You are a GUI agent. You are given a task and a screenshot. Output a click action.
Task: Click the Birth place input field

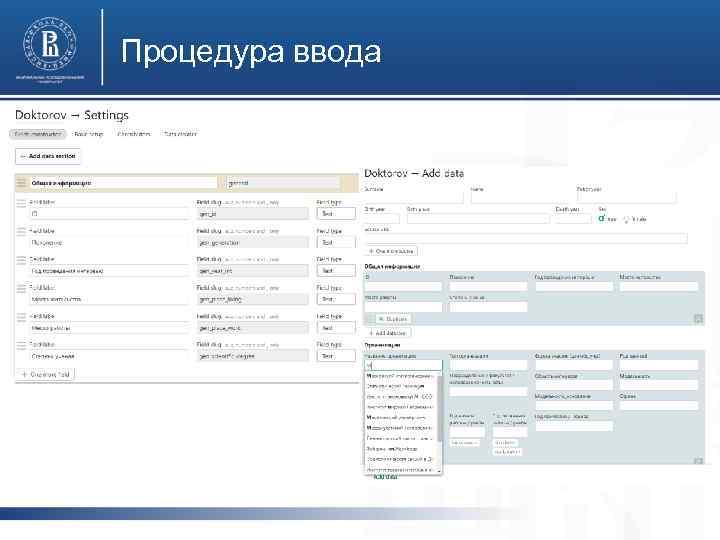[478, 219]
